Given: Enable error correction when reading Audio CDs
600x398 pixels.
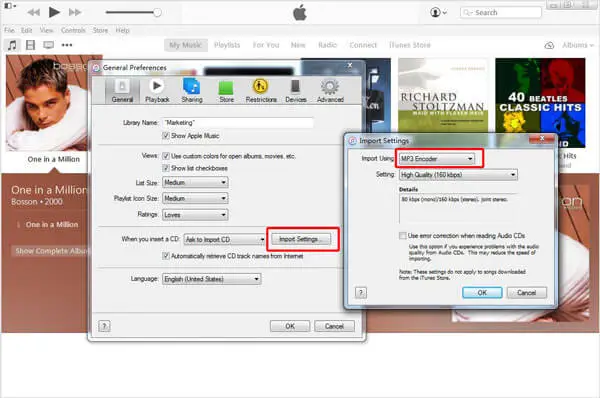Looking at the screenshot, I should coord(403,236).
